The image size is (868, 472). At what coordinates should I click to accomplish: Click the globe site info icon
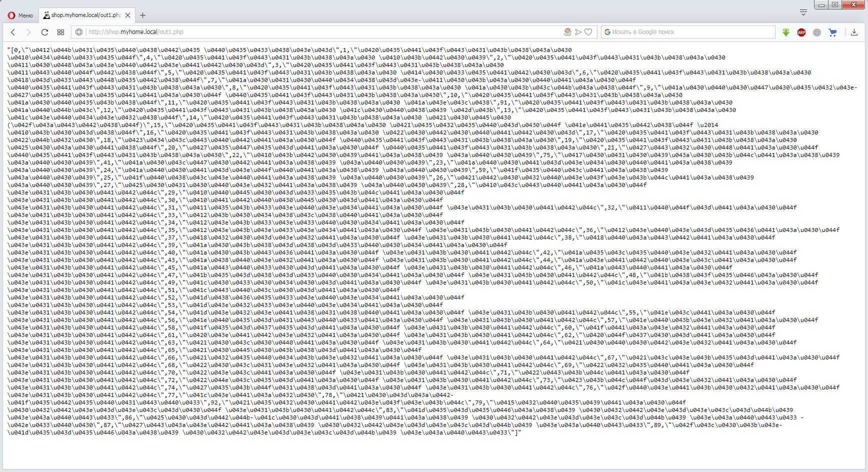(x=79, y=32)
